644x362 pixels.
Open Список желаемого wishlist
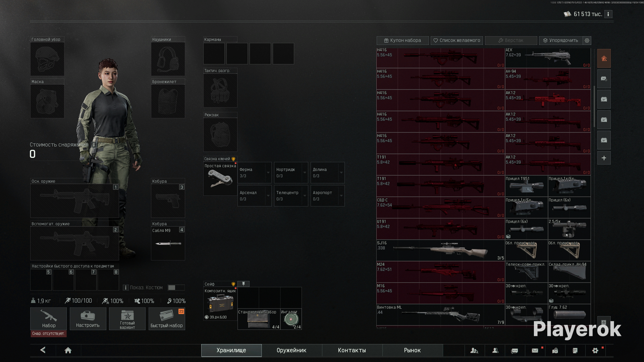pos(457,41)
